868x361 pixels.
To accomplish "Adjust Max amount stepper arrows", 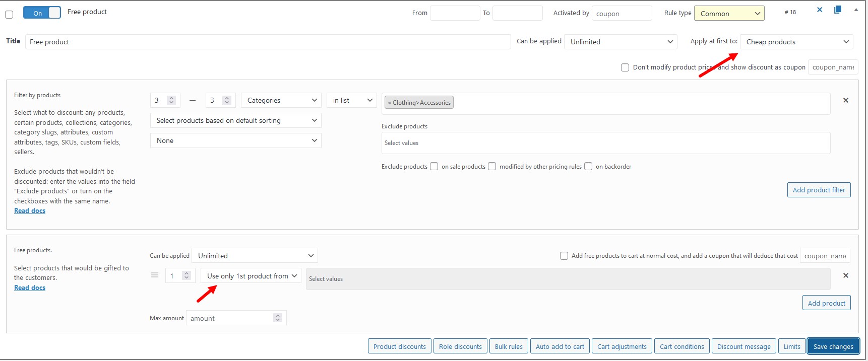I will point(277,318).
